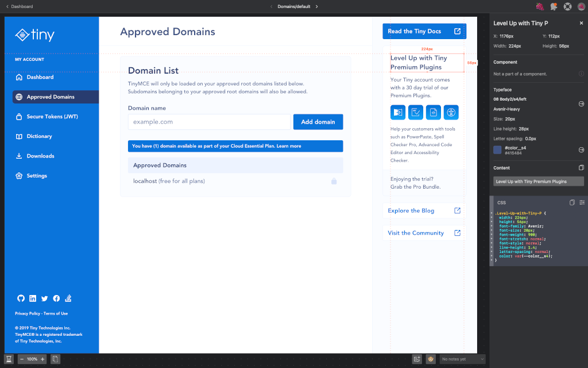Click the Domains/default screen title
Screen dimensions: 588x368
294,6
